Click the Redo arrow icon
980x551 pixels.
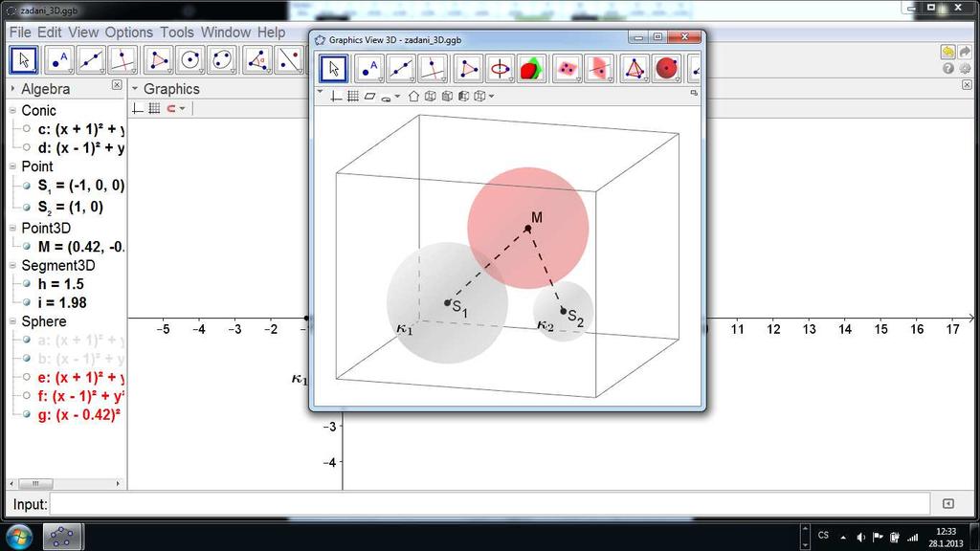[965, 52]
